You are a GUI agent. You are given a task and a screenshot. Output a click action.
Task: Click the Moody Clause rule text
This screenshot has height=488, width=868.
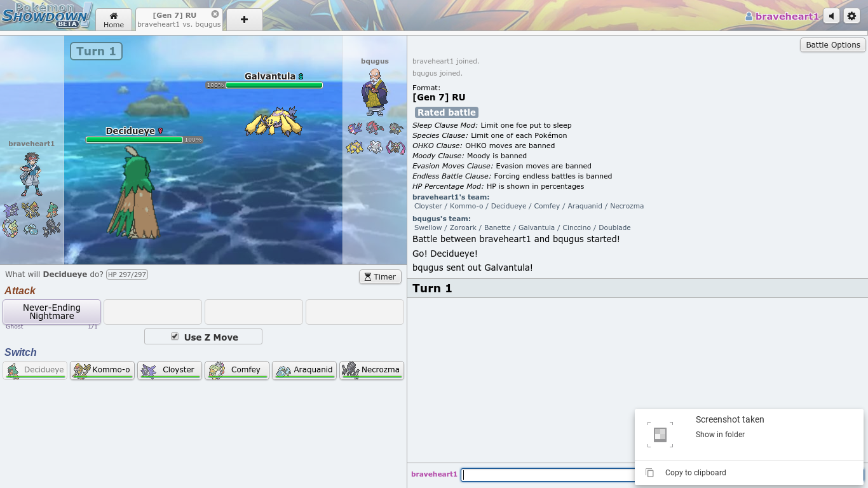(470, 156)
